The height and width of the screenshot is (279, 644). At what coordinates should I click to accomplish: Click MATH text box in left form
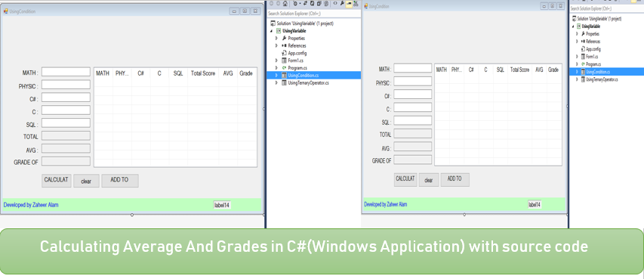(66, 72)
